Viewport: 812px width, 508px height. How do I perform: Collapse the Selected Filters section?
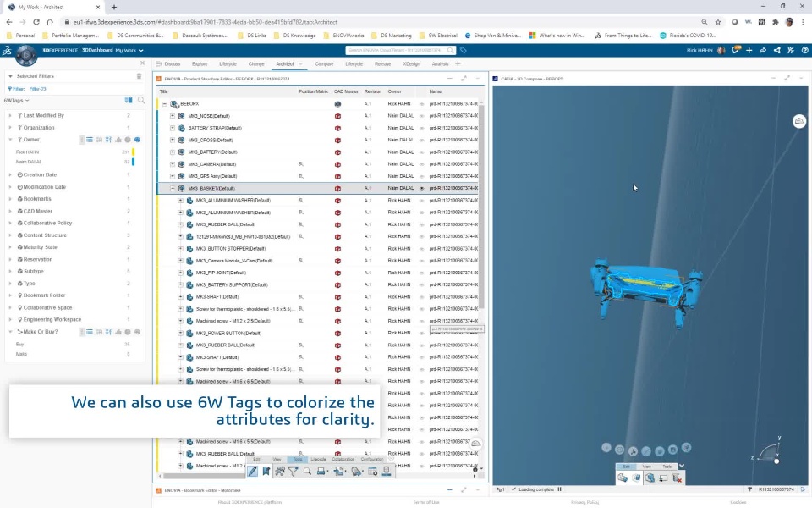pyautogui.click(x=10, y=76)
